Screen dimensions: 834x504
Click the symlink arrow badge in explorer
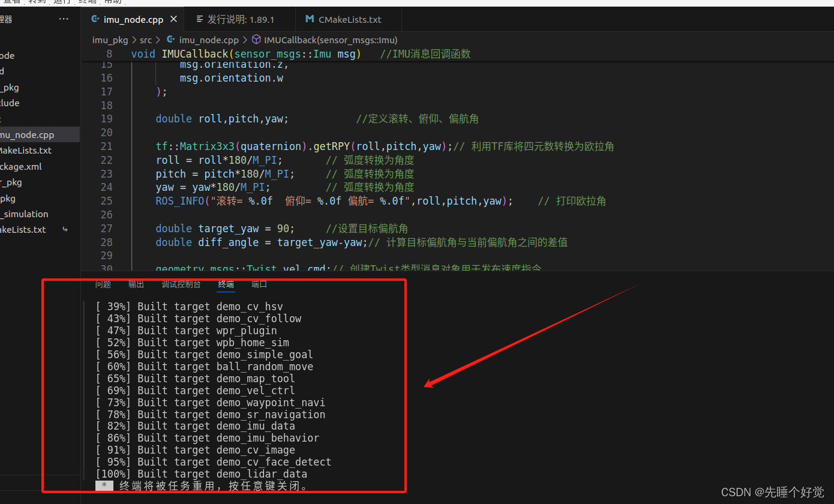click(65, 229)
